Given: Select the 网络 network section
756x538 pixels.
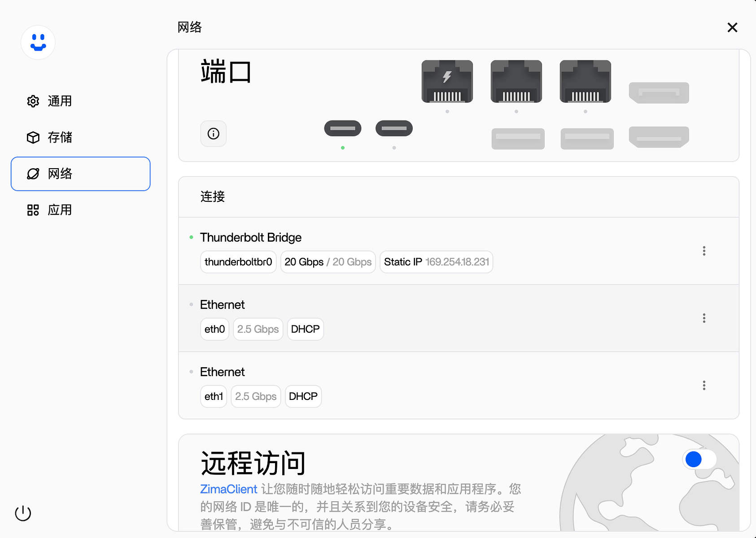Looking at the screenshot, I should point(80,174).
